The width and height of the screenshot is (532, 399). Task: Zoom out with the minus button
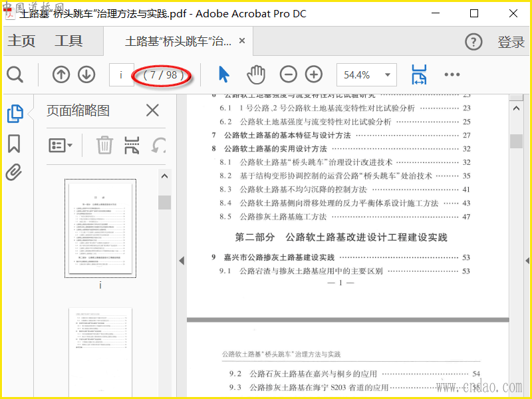coord(289,74)
